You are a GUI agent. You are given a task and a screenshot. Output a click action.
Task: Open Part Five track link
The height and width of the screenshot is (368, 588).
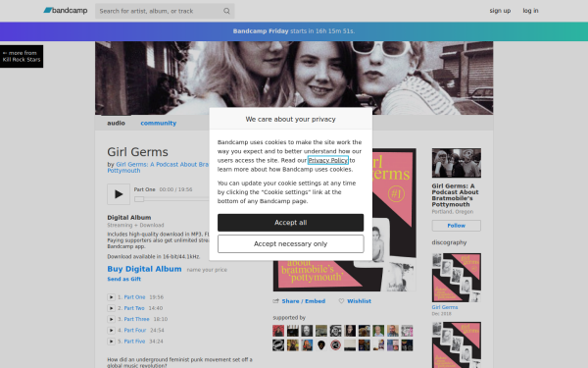(134, 342)
